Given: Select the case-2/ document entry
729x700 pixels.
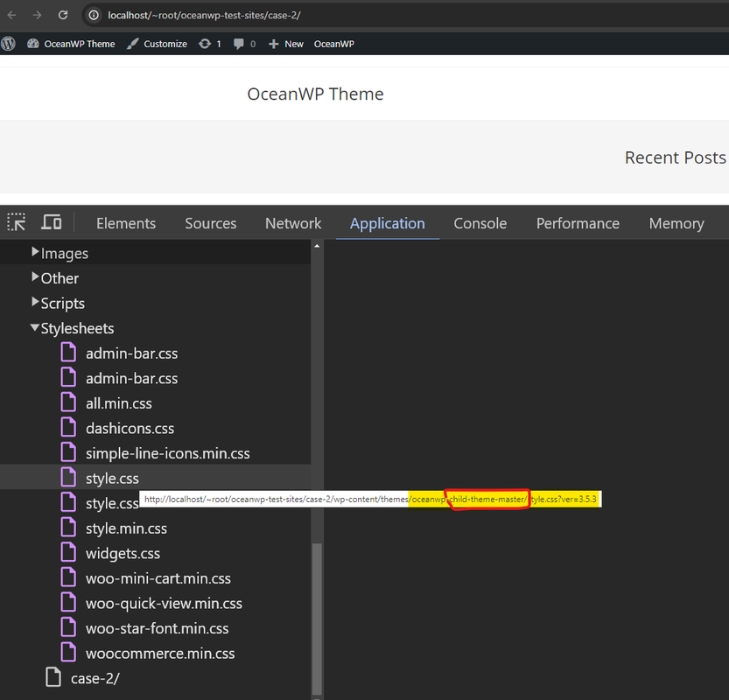Looking at the screenshot, I should 95,679.
